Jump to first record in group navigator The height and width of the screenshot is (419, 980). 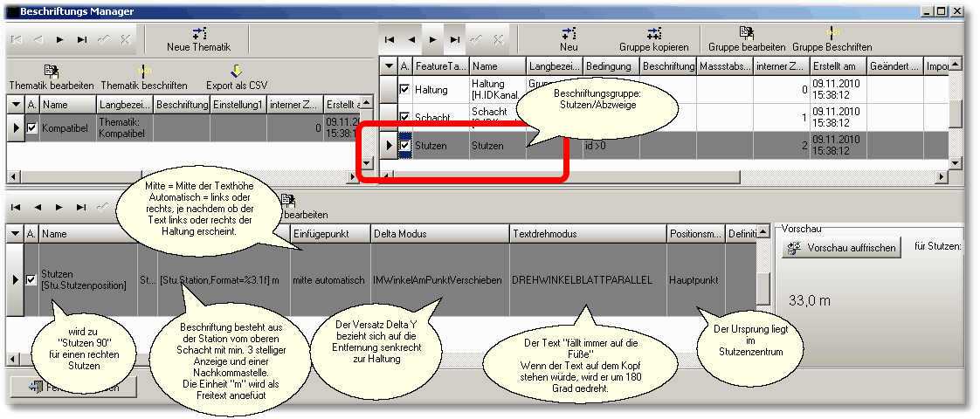(x=390, y=39)
